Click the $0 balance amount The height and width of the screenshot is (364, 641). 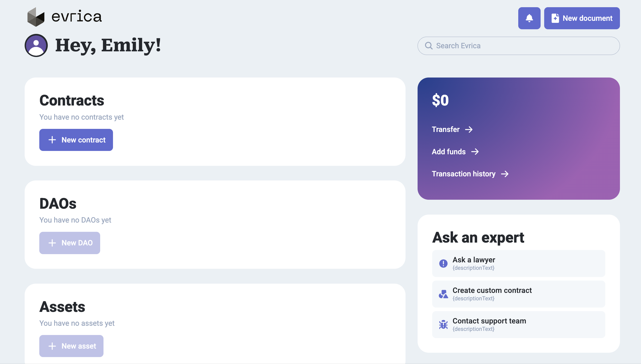pyautogui.click(x=440, y=100)
